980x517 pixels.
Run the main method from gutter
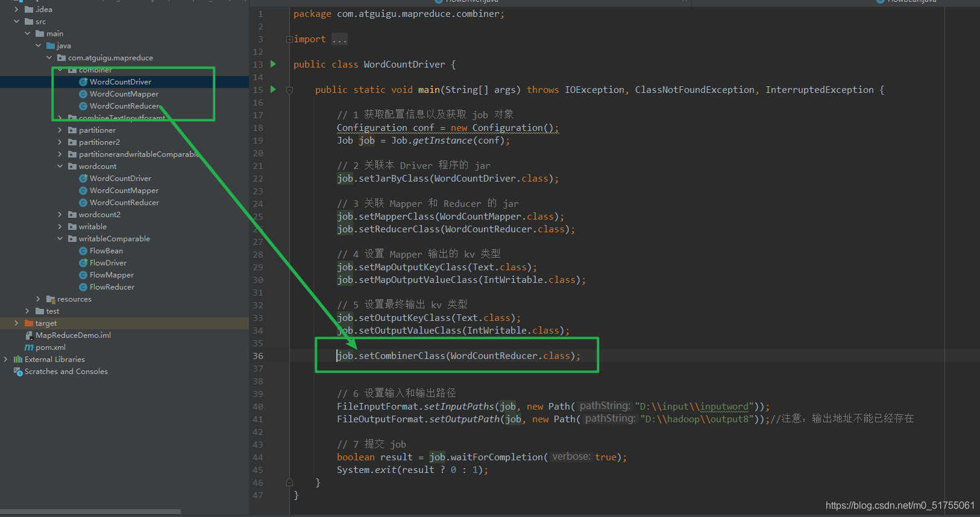point(273,89)
